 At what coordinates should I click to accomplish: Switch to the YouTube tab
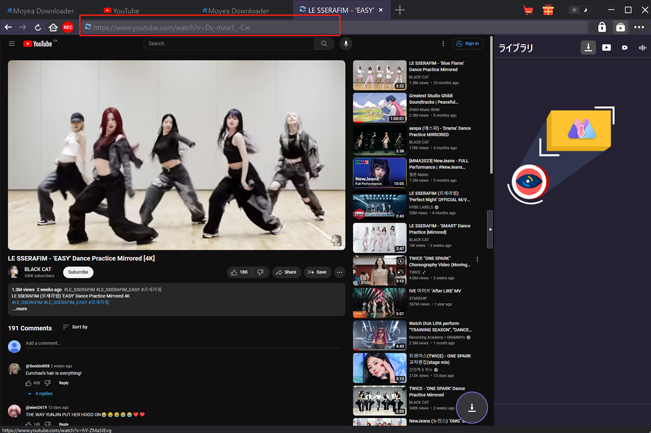(x=121, y=11)
